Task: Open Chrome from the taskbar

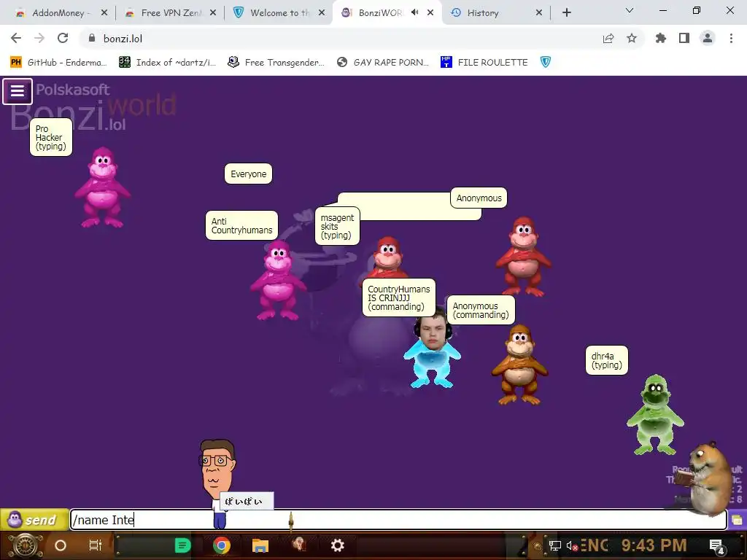Action: [x=222, y=545]
